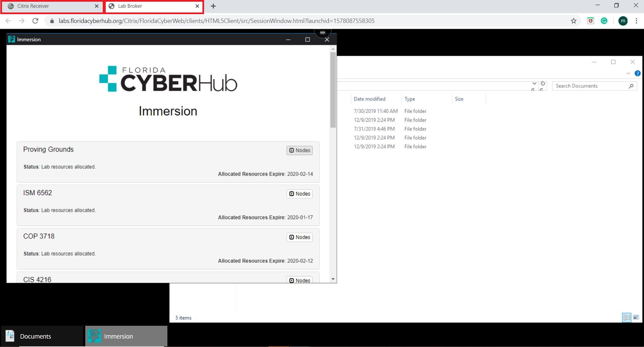Click the Immersion window title icon
644x347 pixels.
coord(11,39)
